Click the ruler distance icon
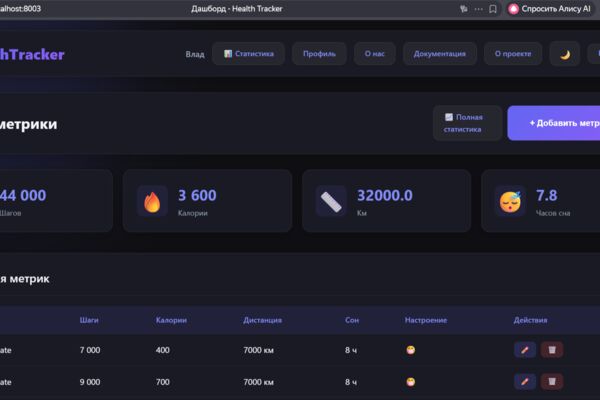The width and height of the screenshot is (600, 400). [331, 201]
